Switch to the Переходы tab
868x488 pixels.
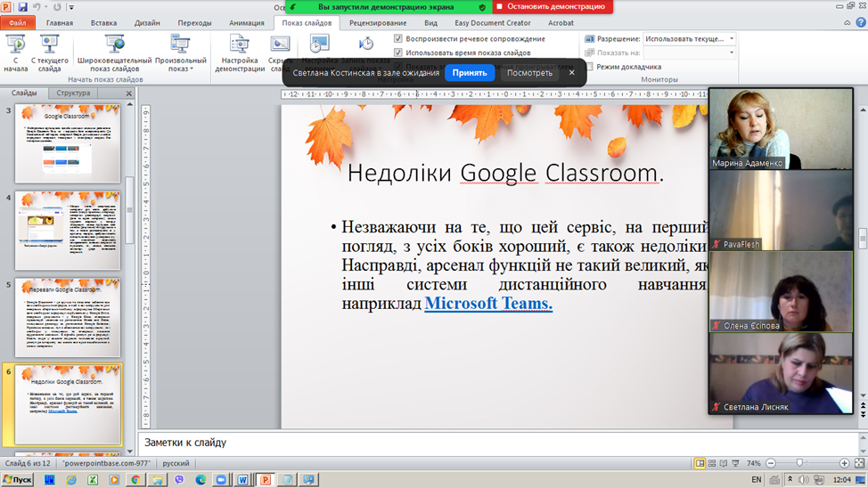(194, 22)
